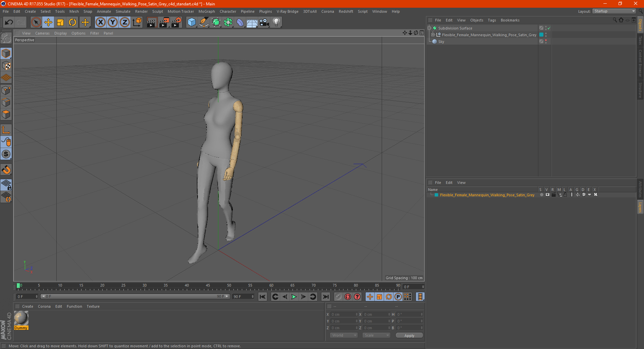Open the Scale mode dropdown
This screenshot has width=644, height=349.
(x=376, y=335)
